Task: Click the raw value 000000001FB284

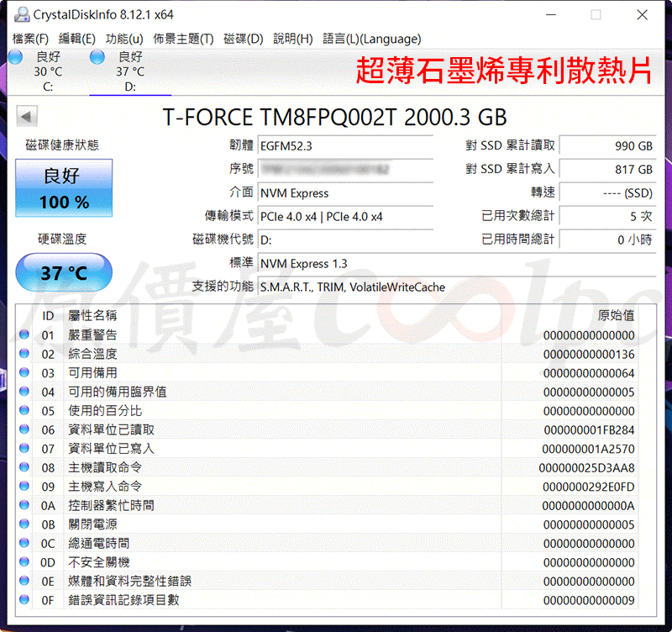Action: [x=589, y=430]
